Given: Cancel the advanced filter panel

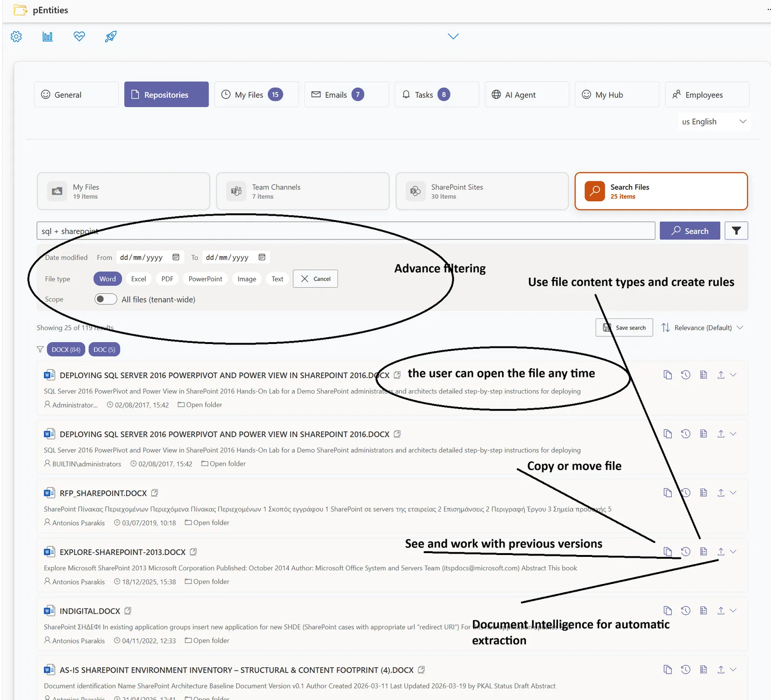Looking at the screenshot, I should point(315,279).
